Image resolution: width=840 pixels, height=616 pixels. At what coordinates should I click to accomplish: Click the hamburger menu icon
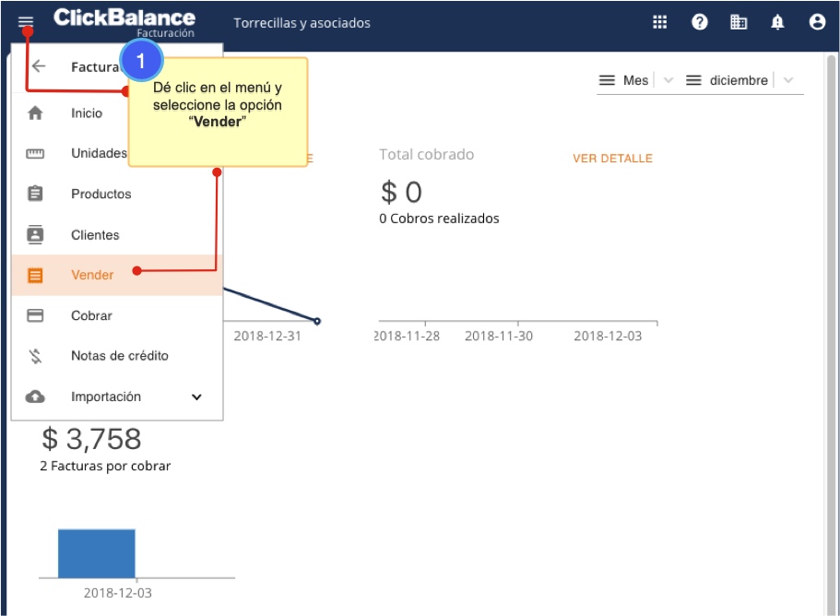coord(25,22)
